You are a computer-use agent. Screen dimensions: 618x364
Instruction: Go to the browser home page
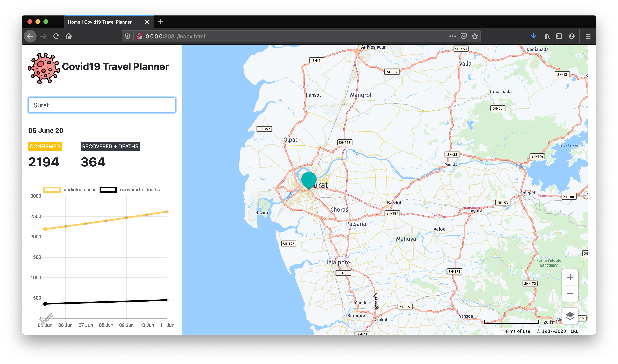pos(69,36)
